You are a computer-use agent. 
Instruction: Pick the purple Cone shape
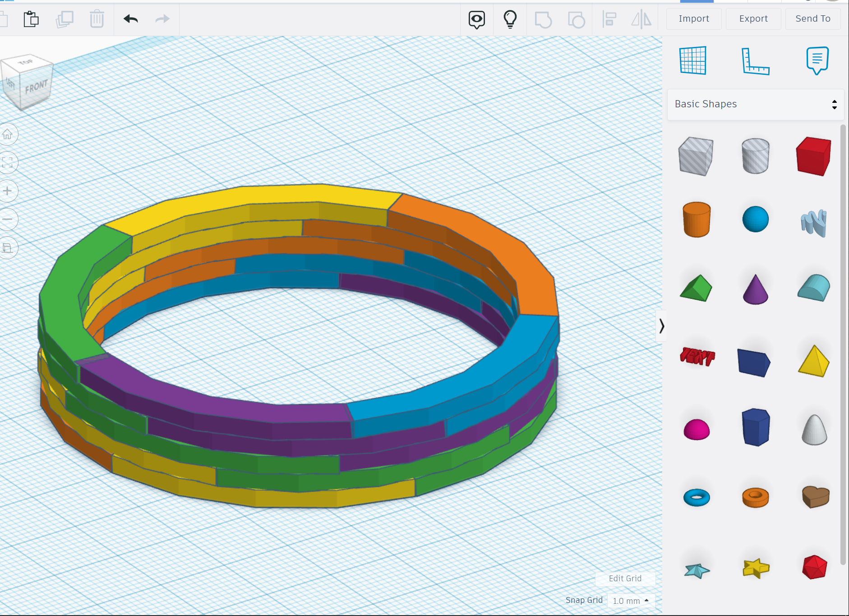pyautogui.click(x=755, y=289)
